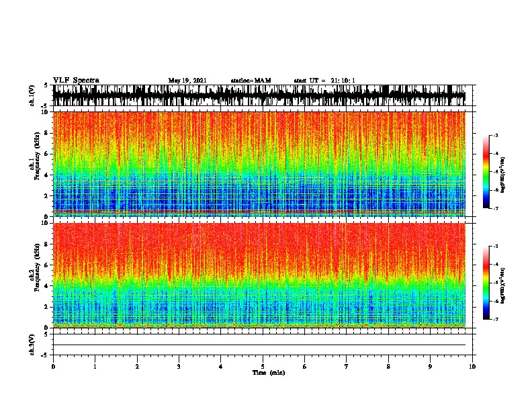The image size is (532, 411).
Task: Select the date text "May 19, 2021"
Action: [187, 81]
